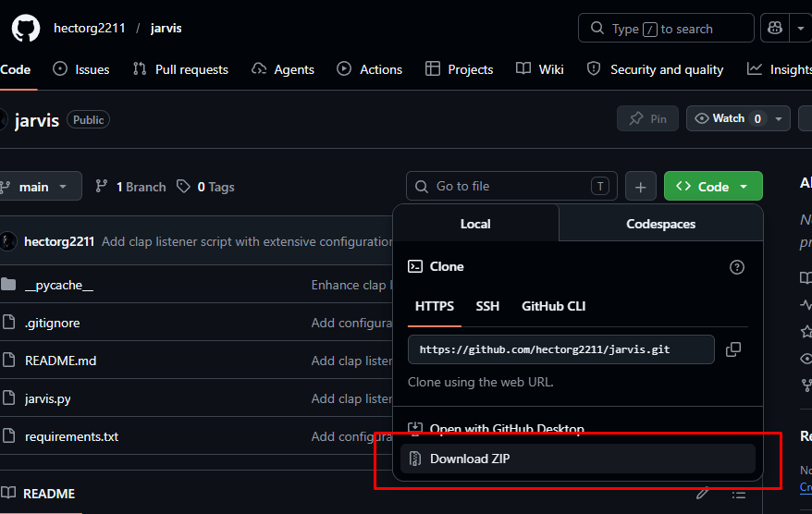This screenshot has width=812, height=514.
Task: Open the README outline list icon
Action: [739, 496]
